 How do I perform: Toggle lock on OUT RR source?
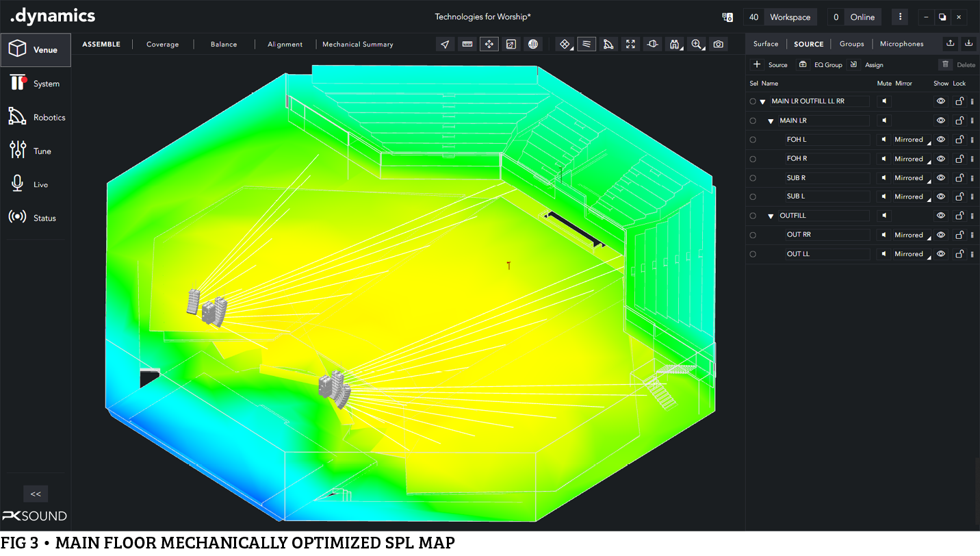[x=959, y=235]
